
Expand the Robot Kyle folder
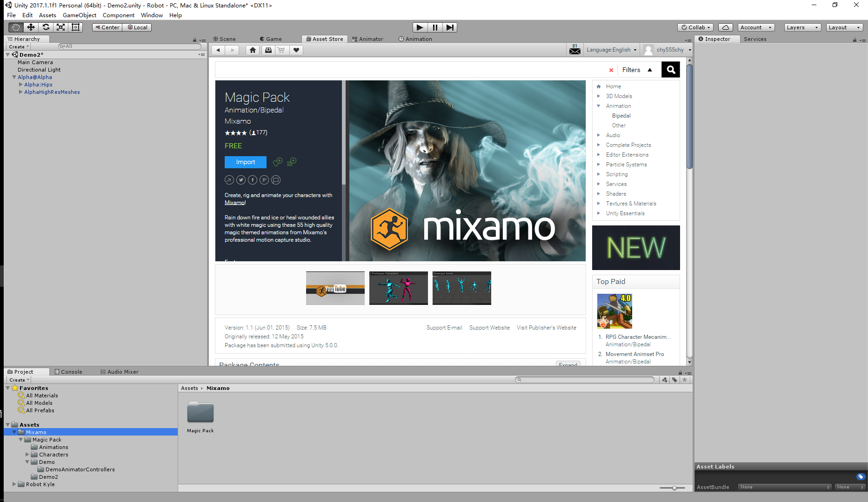(14, 484)
